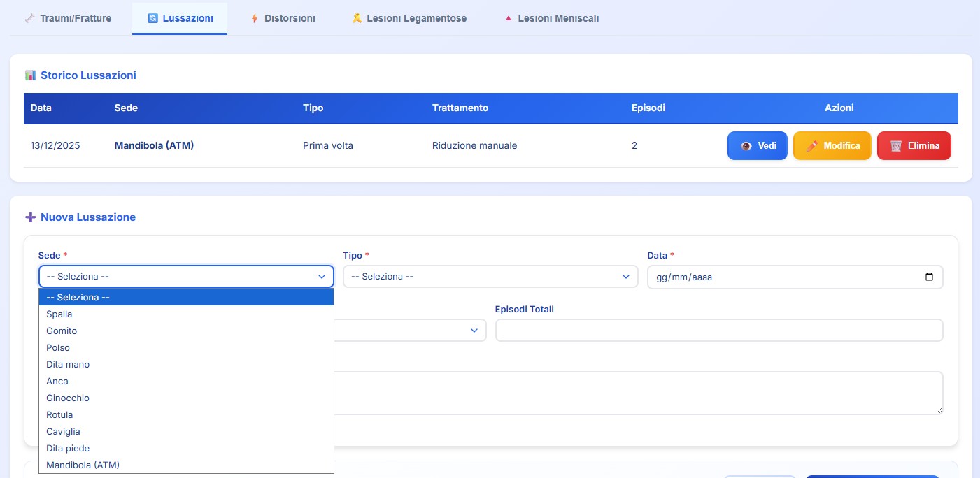The image size is (980, 478).
Task: Open the Lesioni Legamentose tab
Action: coord(409,18)
